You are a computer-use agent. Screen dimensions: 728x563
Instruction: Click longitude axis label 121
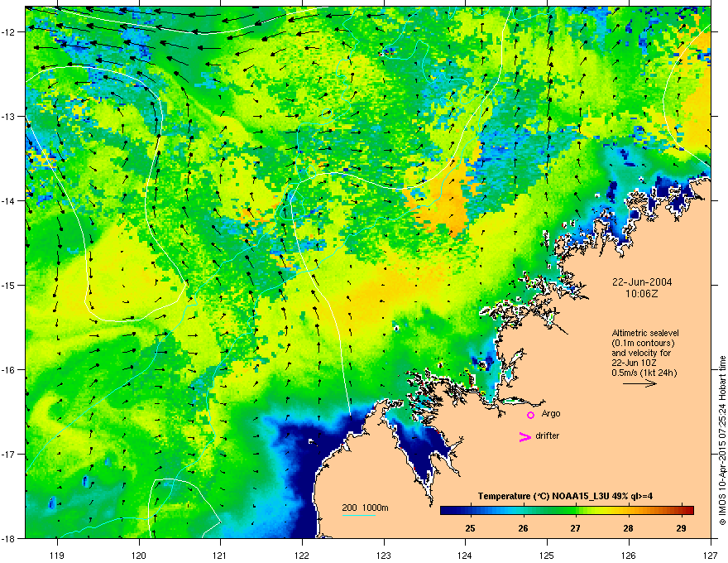[x=220, y=556]
